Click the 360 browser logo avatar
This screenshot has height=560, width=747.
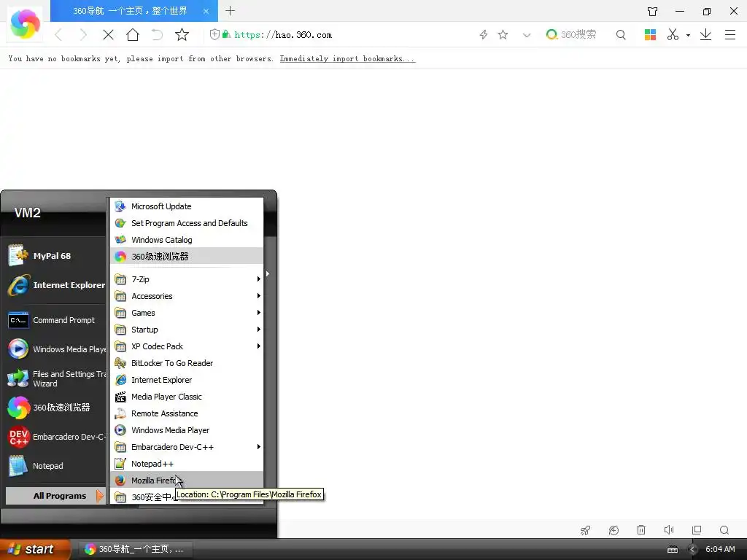[25, 23]
